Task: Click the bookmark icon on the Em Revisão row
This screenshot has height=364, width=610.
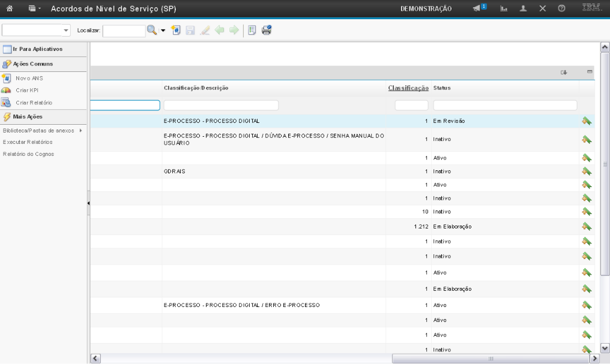Action: (587, 121)
